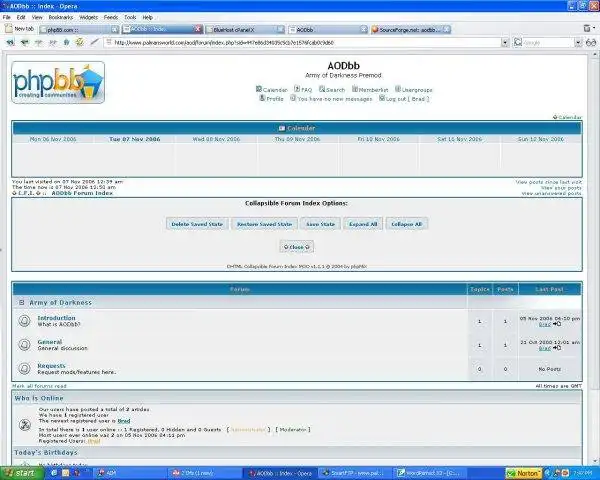Open the FAQ link
The image size is (600, 480).
pos(303,90)
